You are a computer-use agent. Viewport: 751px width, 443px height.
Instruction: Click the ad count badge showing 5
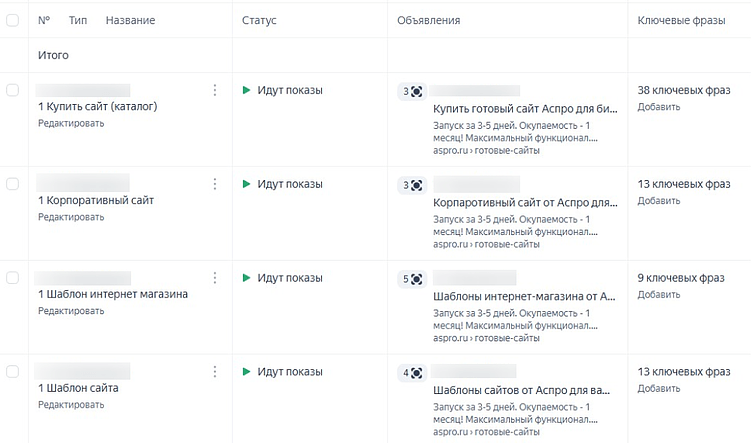click(x=413, y=279)
